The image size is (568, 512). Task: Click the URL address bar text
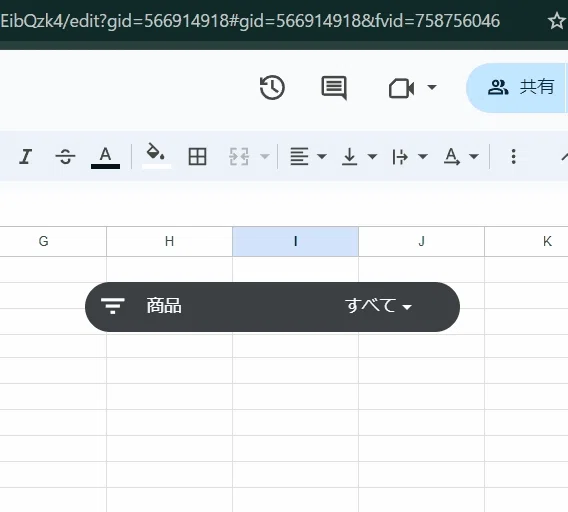pos(250,21)
